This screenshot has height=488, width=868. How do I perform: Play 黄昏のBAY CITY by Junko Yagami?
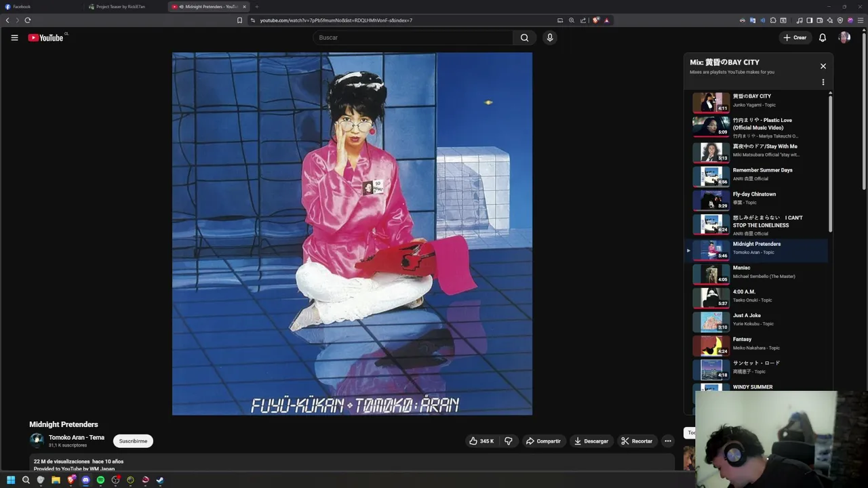coord(759,101)
